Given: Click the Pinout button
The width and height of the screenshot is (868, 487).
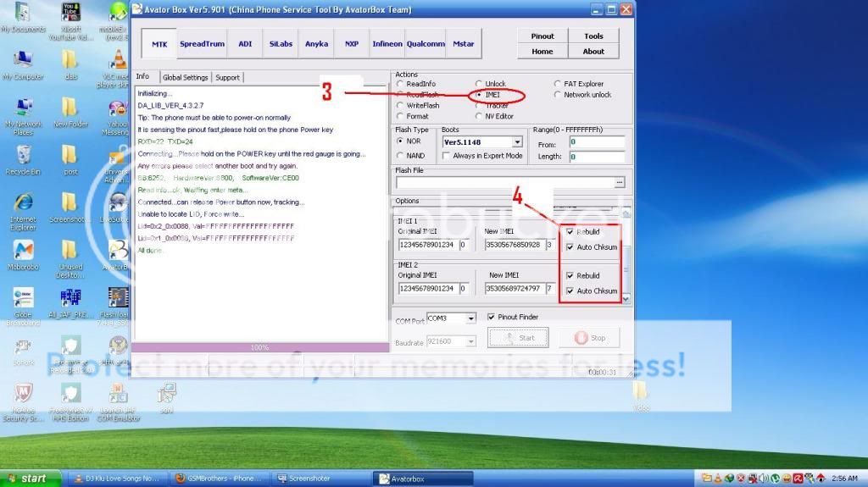Looking at the screenshot, I should coord(542,36).
